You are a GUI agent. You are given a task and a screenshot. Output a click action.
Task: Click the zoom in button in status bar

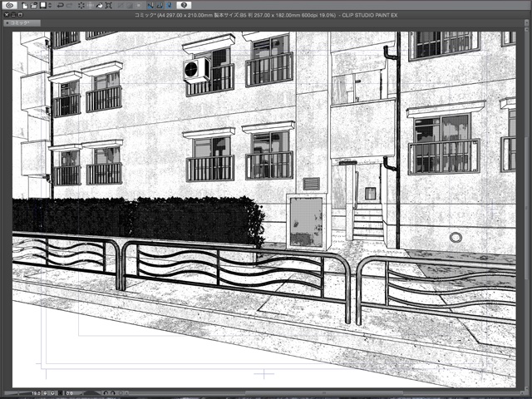pos(52,393)
